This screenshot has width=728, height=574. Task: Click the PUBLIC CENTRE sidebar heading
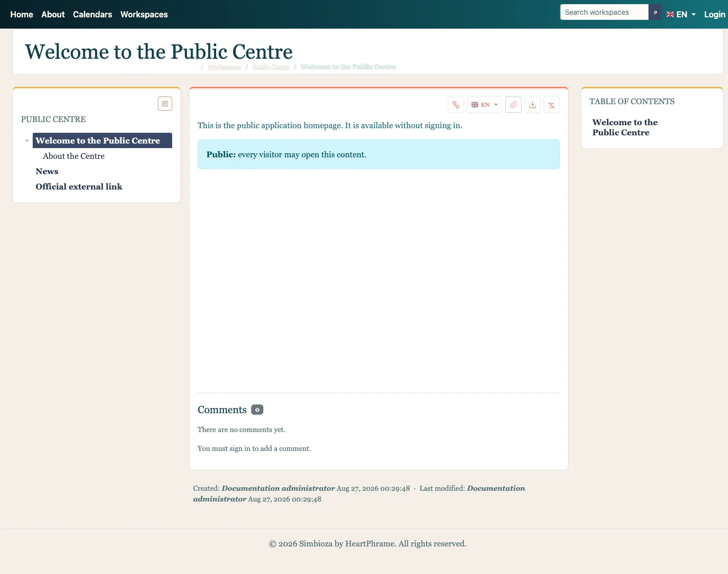(54, 119)
